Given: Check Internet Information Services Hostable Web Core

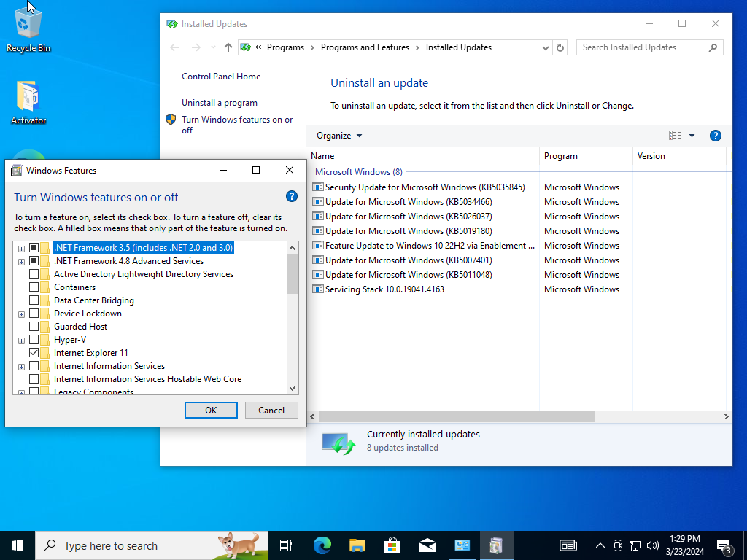Looking at the screenshot, I should pos(34,379).
